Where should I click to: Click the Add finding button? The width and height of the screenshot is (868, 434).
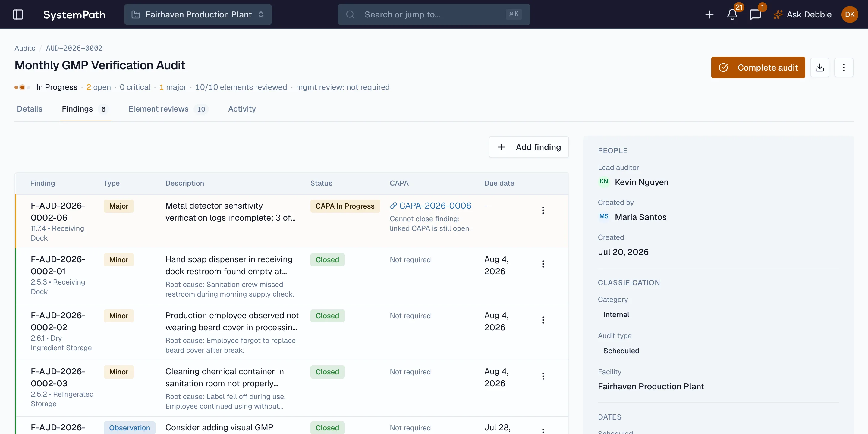(x=529, y=147)
